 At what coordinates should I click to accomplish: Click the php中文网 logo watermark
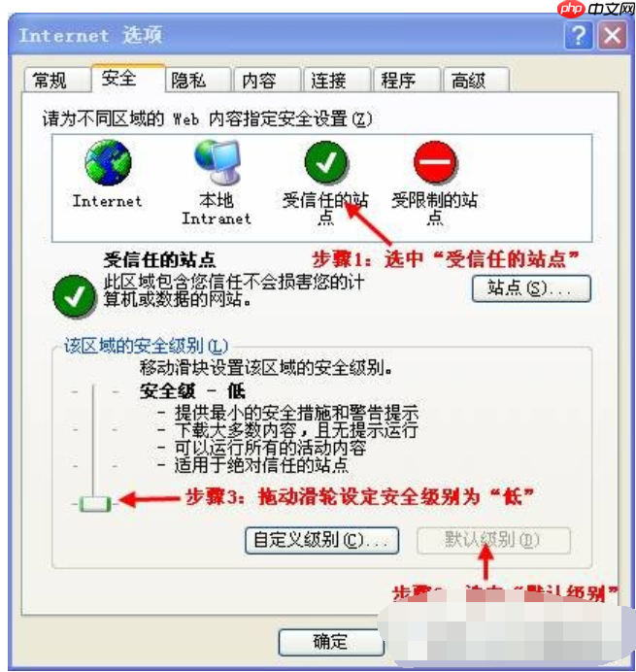[x=596, y=8]
